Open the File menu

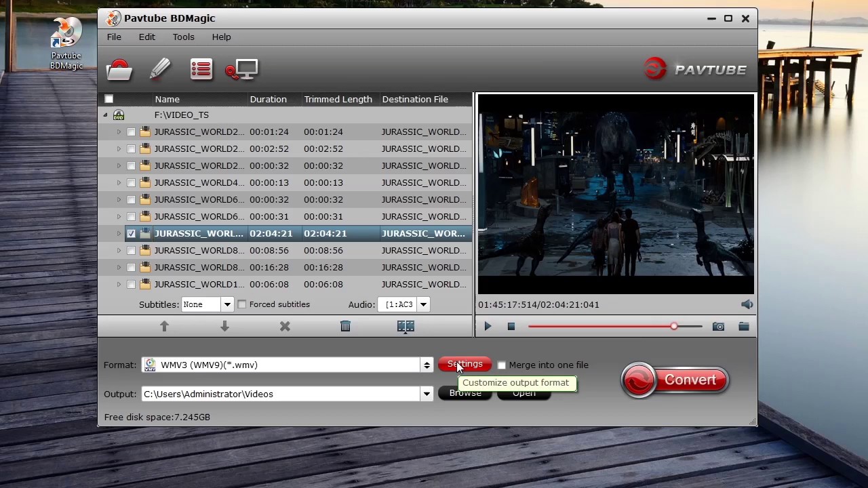(x=114, y=37)
